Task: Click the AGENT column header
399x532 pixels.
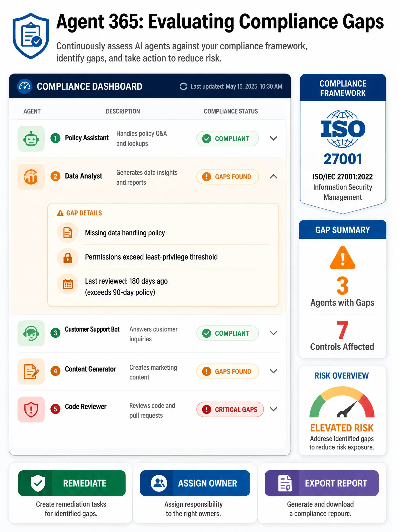Action: (32, 111)
